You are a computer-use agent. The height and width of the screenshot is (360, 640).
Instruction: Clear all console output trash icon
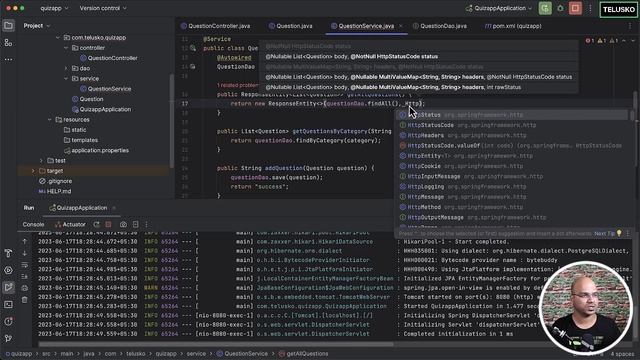point(24,300)
